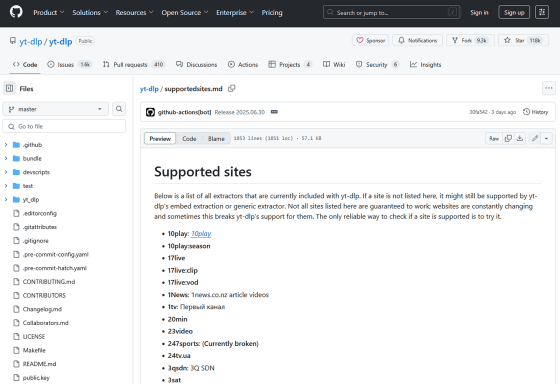Expand the Solutions menu
Screen dimensions: 560x384
[x=90, y=13]
